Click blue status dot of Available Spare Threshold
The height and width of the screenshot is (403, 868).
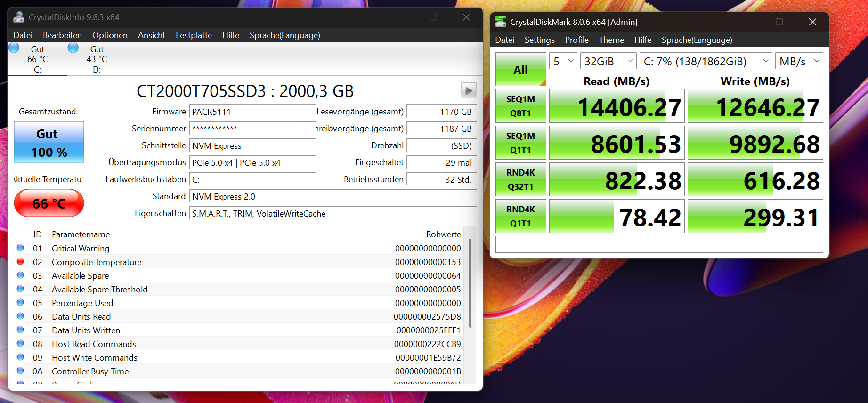(x=20, y=289)
